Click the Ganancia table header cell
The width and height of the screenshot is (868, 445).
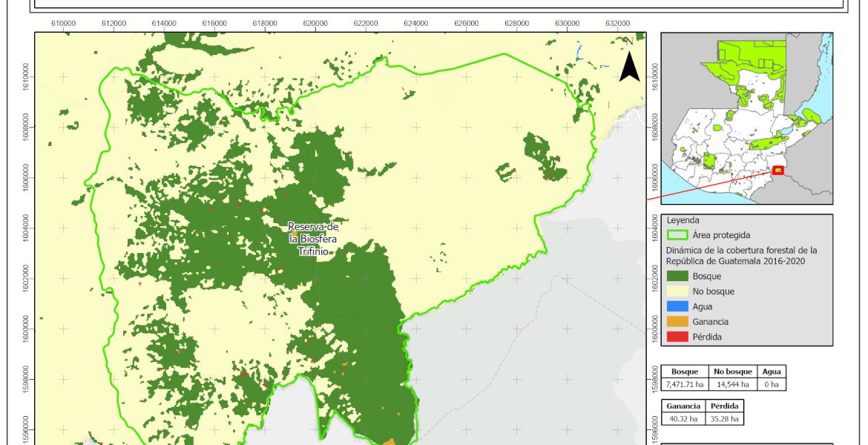681,406
